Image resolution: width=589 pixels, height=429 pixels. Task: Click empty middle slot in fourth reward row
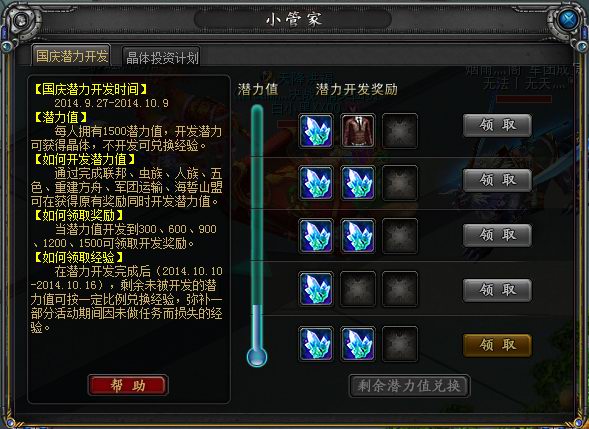[358, 289]
